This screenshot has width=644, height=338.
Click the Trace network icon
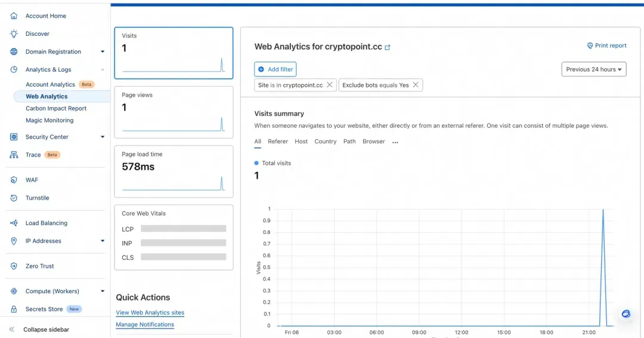pyautogui.click(x=14, y=155)
